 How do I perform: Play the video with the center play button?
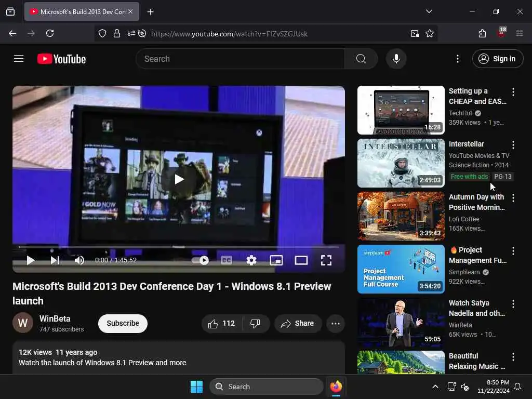tap(179, 179)
